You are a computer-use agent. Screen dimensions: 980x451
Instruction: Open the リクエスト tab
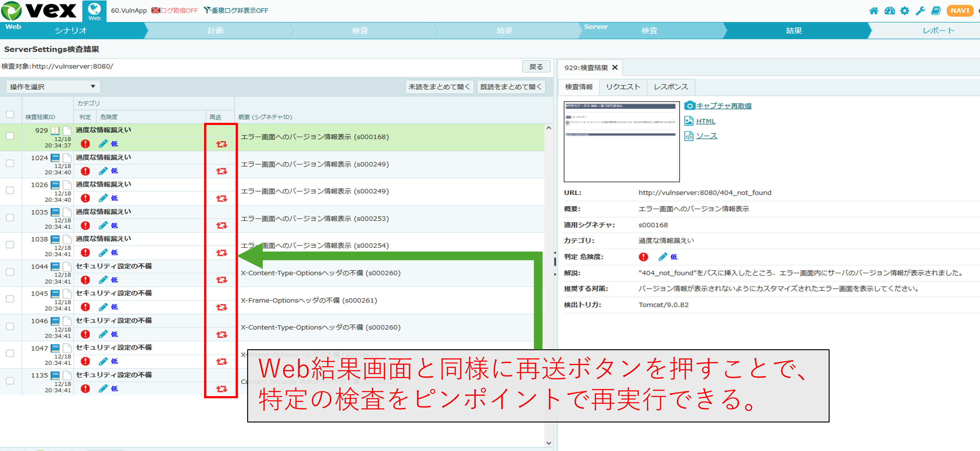[x=623, y=87]
